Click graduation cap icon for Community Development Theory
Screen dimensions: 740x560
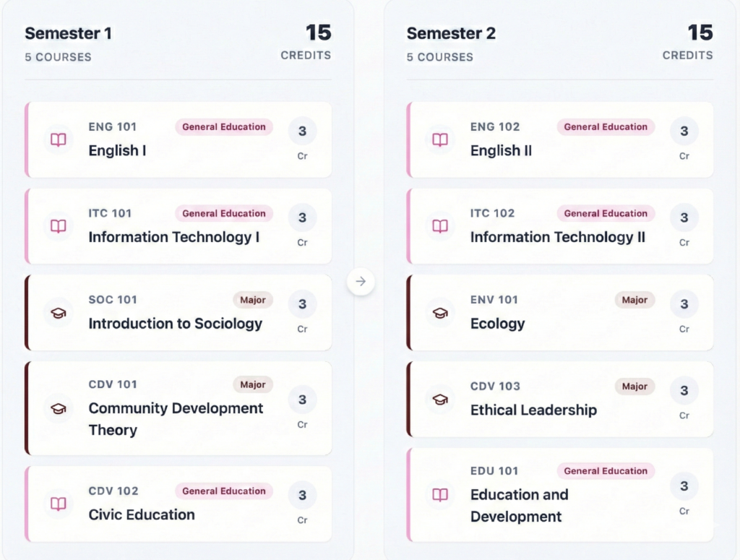(59, 409)
